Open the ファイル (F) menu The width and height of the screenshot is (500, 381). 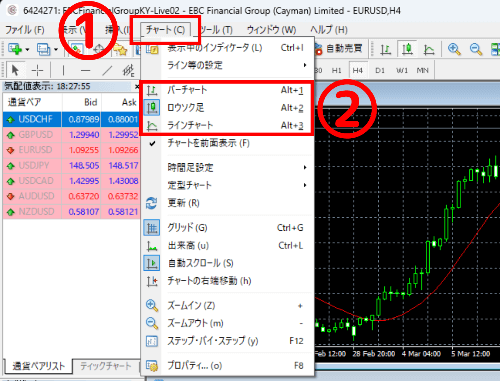click(x=25, y=30)
